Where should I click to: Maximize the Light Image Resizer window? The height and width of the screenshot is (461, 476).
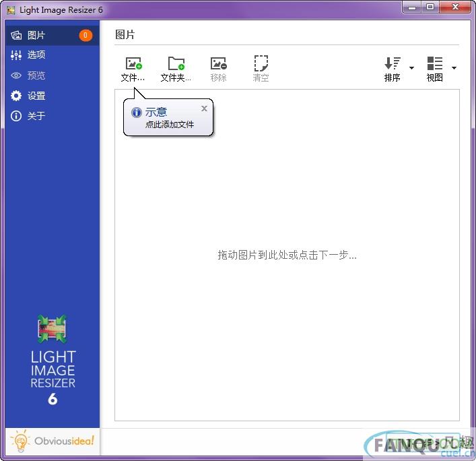430,7
